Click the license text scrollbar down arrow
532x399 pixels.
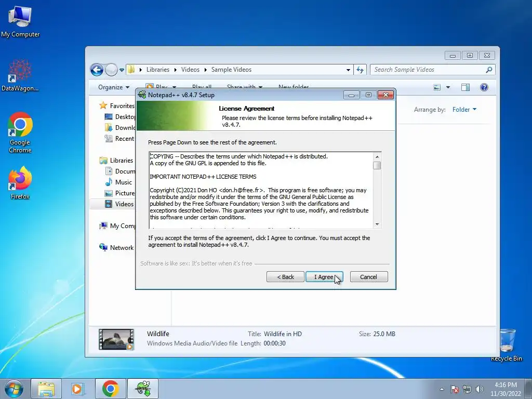377,224
